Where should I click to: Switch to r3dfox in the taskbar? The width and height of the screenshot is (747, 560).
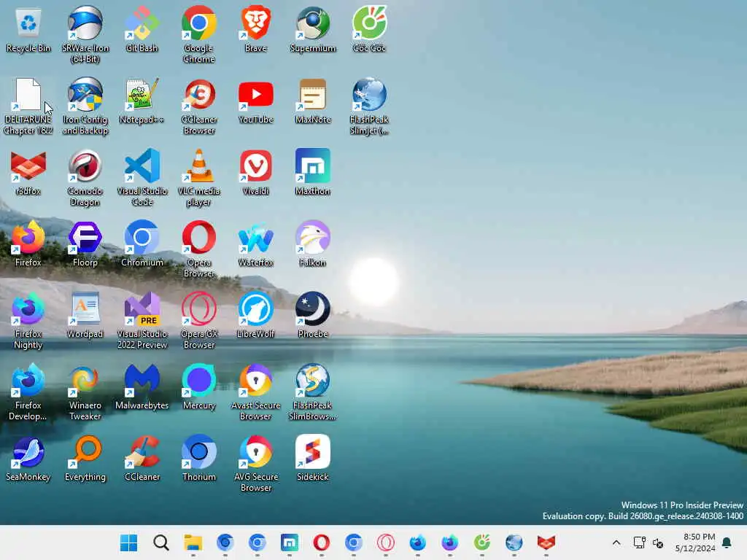click(546, 542)
